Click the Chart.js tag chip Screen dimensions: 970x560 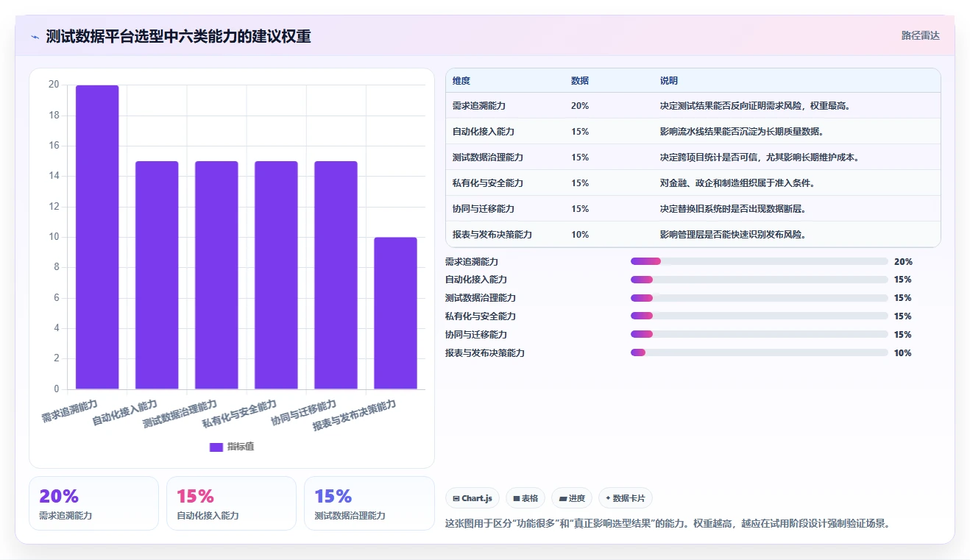[x=472, y=498]
